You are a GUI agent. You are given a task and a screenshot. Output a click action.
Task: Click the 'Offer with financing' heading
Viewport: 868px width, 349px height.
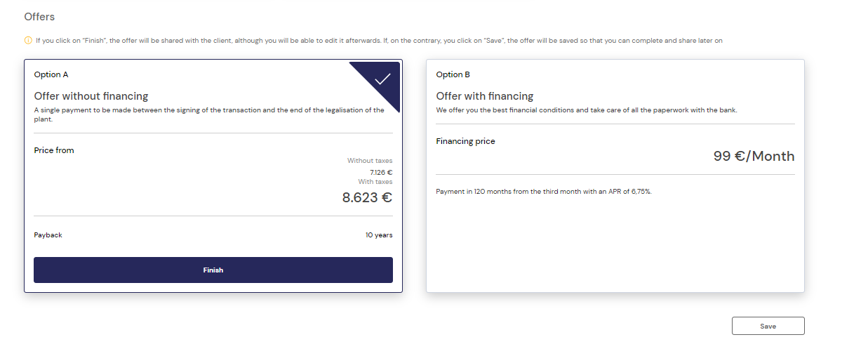485,96
